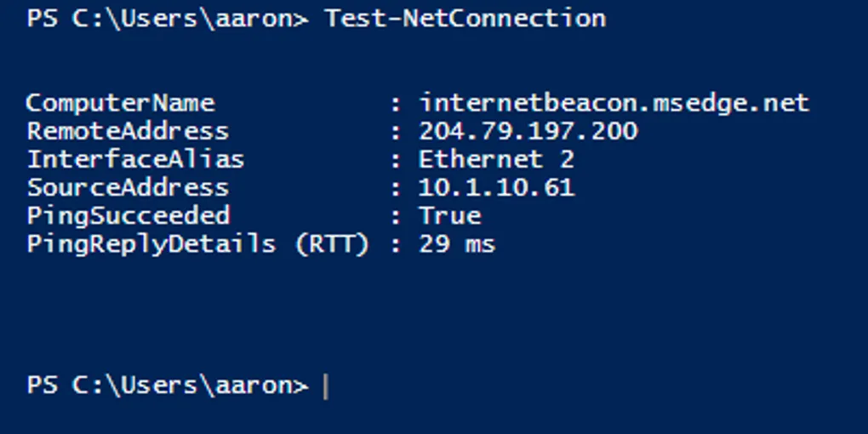Click the RemoteAddress field label
The width and height of the screenshot is (868, 434).
[128, 132]
